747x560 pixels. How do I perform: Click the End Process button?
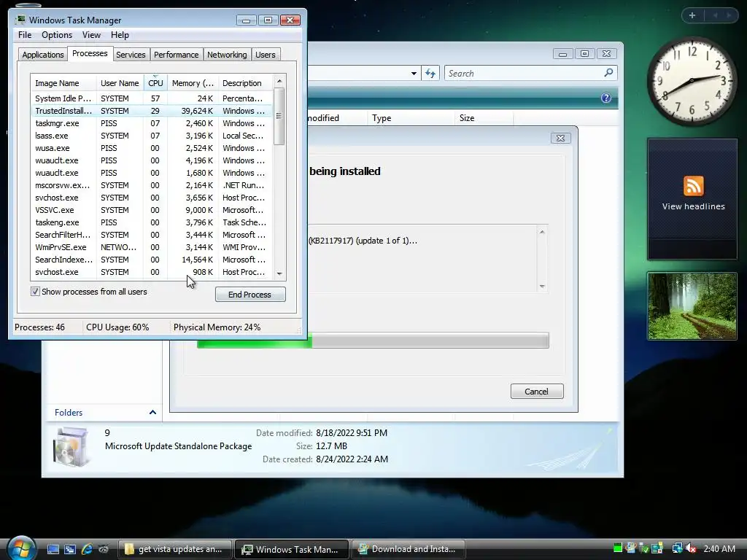(250, 295)
